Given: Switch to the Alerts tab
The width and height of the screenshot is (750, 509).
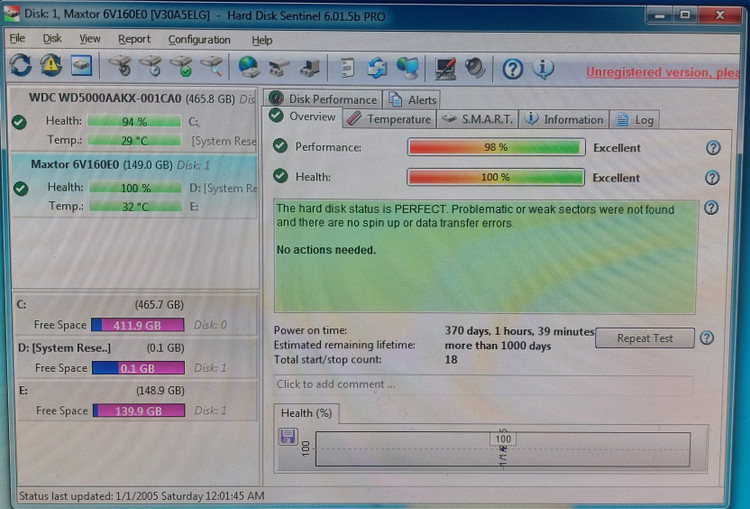Looking at the screenshot, I should [x=413, y=100].
